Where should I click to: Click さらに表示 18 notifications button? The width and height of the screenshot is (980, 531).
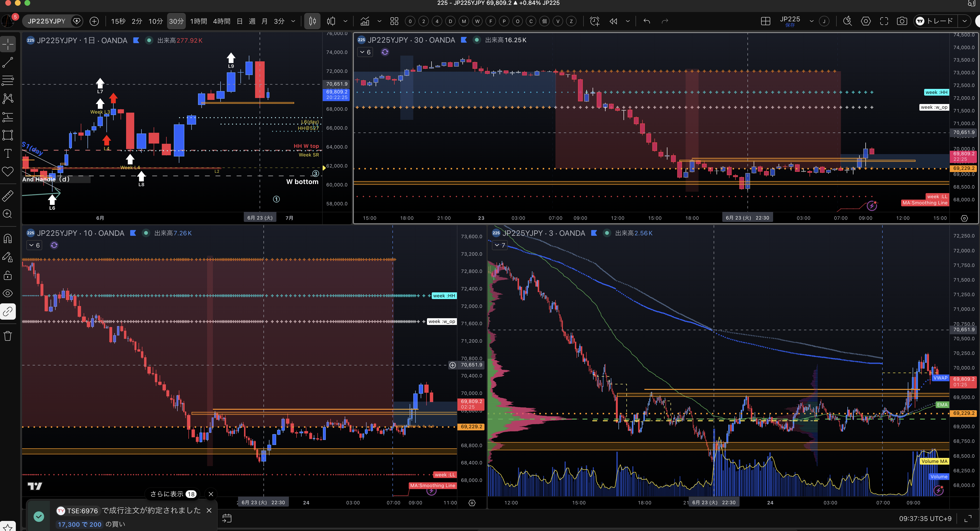(x=173, y=494)
